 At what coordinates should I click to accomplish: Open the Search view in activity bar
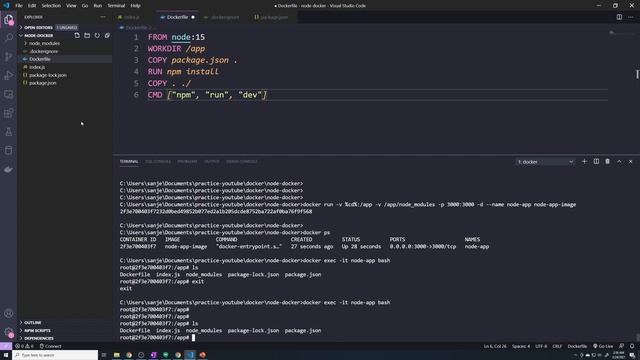(x=9, y=38)
